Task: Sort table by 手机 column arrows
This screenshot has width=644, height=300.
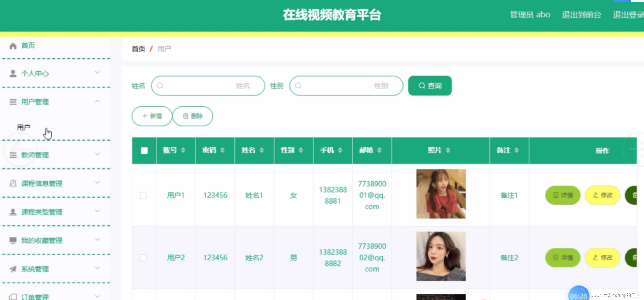Action: (340, 150)
